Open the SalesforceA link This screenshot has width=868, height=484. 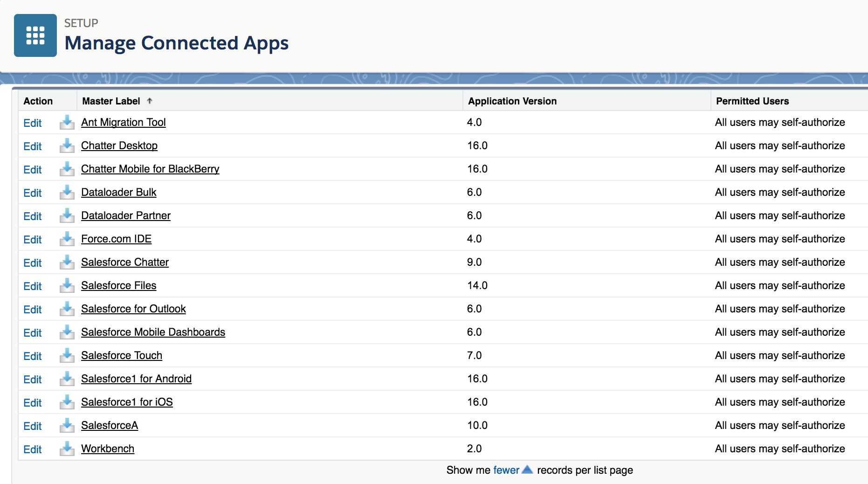(110, 425)
